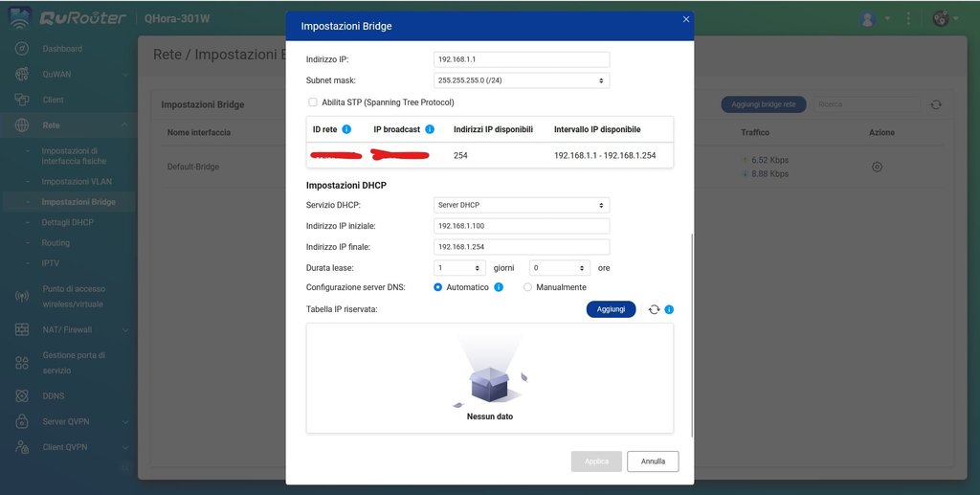
Task: Click the refresh icon beside the search box
Action: coord(936,104)
